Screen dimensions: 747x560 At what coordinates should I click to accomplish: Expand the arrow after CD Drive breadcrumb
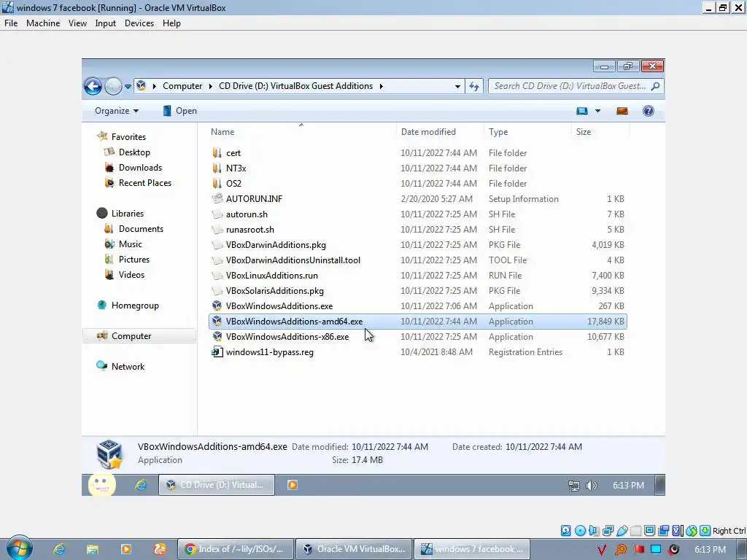click(x=381, y=86)
